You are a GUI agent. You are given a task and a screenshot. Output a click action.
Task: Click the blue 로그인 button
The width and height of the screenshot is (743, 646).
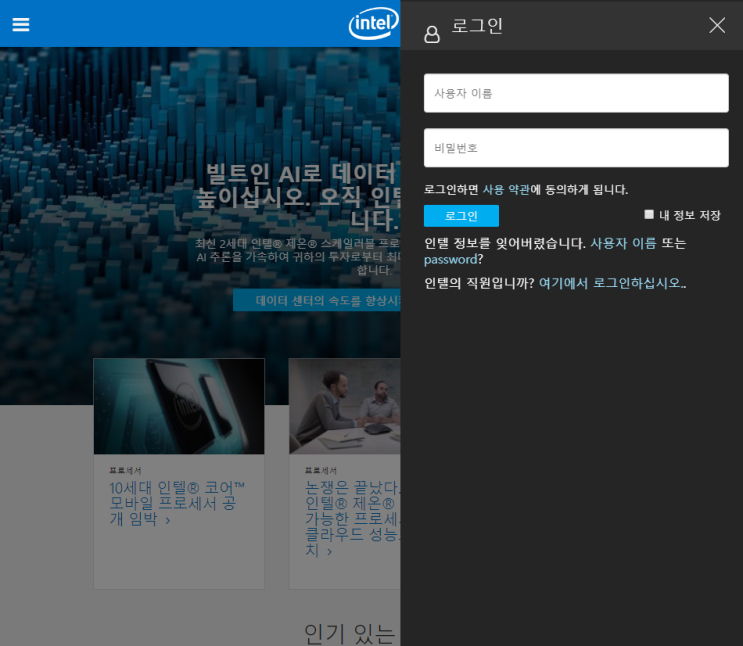461,216
